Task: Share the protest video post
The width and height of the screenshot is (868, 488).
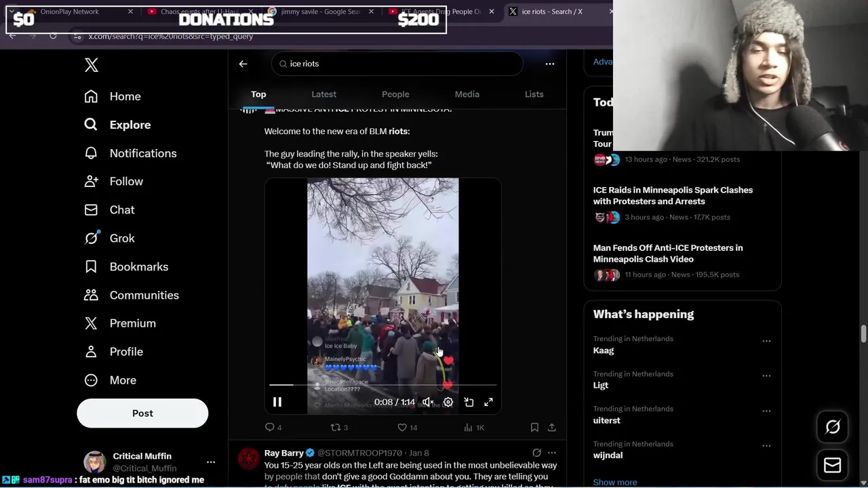Action: pos(552,428)
